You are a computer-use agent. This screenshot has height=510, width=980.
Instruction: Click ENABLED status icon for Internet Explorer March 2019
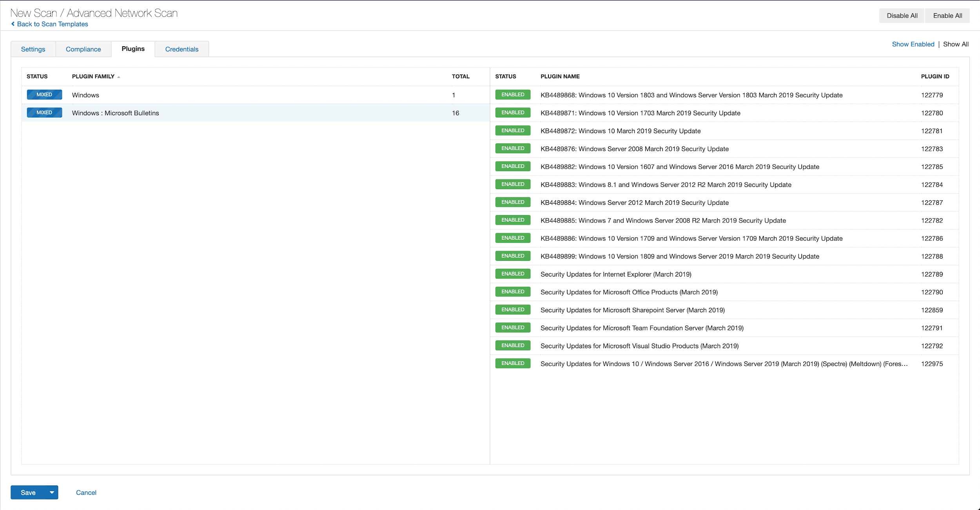(512, 273)
